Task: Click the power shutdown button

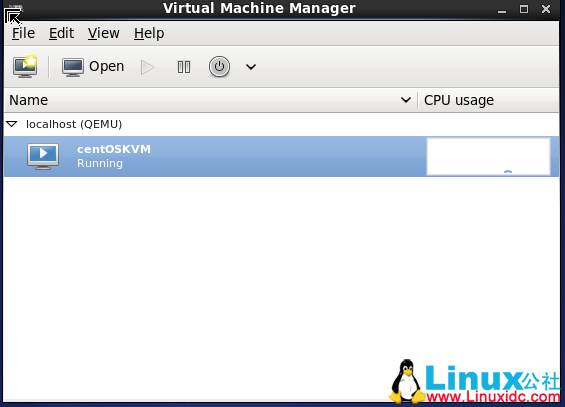Action: click(x=219, y=67)
